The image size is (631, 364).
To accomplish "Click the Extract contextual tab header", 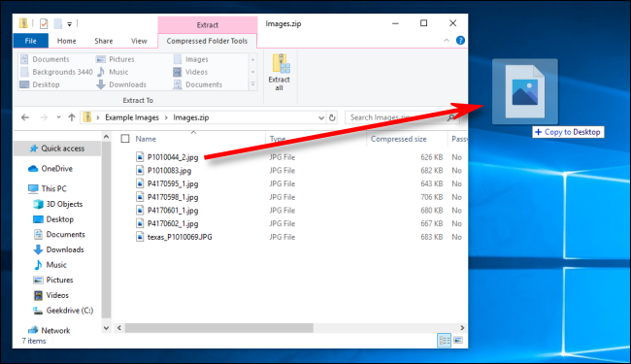I will tap(207, 25).
